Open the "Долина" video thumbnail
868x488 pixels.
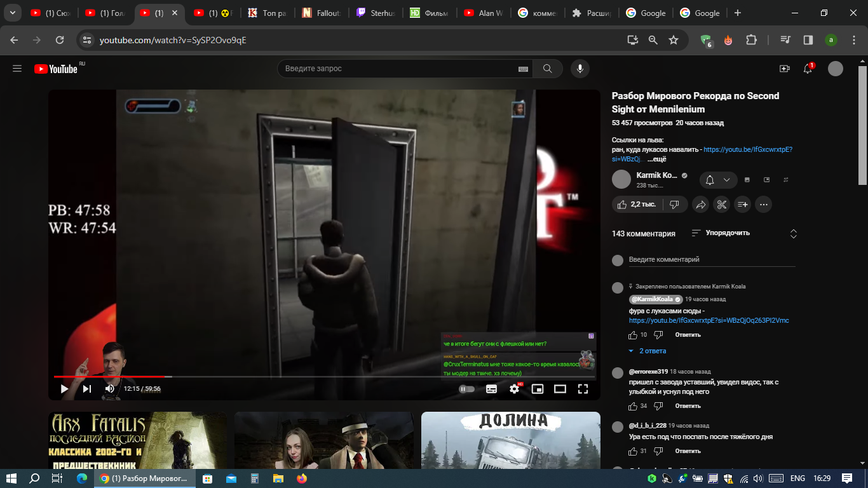click(511, 440)
